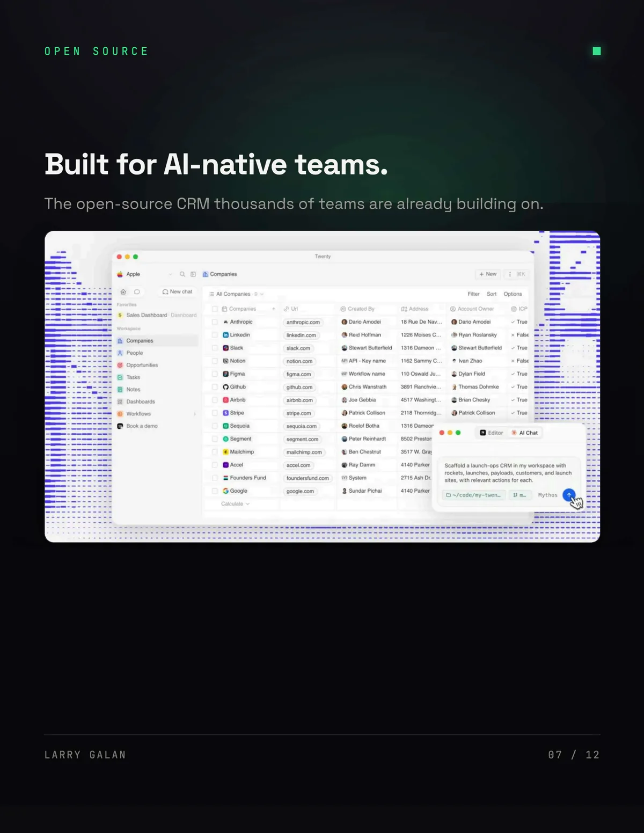Open Companies in the Workspace sidebar
Image resolution: width=644 pixels, height=833 pixels.
click(x=157, y=341)
